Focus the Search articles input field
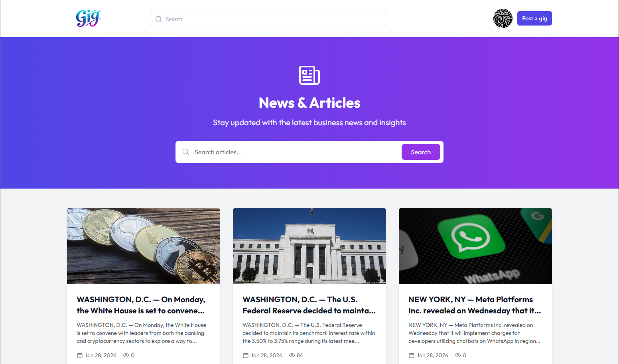The height and width of the screenshot is (364, 619). (x=295, y=152)
